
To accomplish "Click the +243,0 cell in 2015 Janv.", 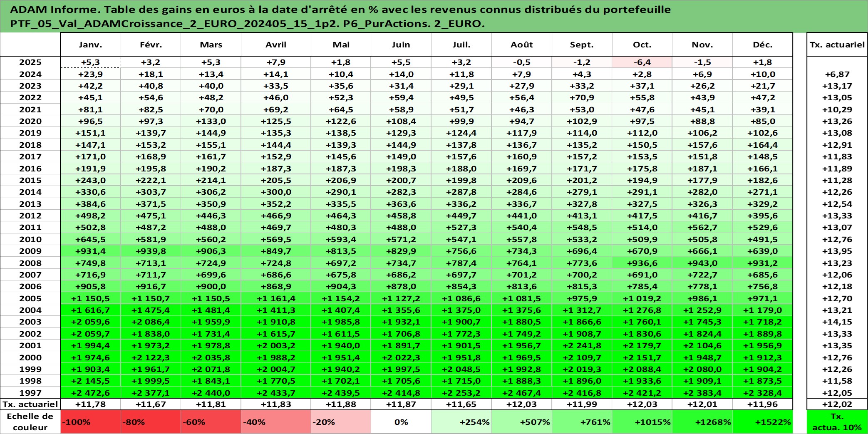I will 90,180.
